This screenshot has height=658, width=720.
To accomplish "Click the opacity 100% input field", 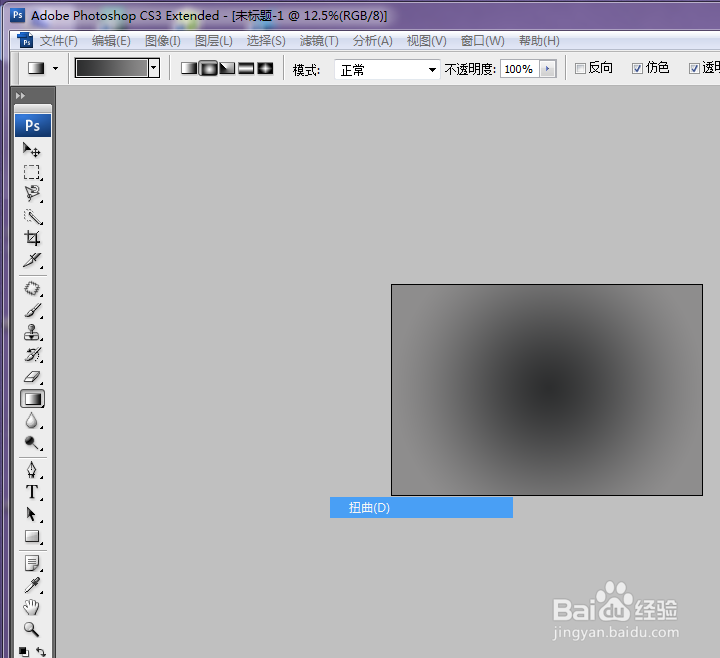I will [520, 69].
